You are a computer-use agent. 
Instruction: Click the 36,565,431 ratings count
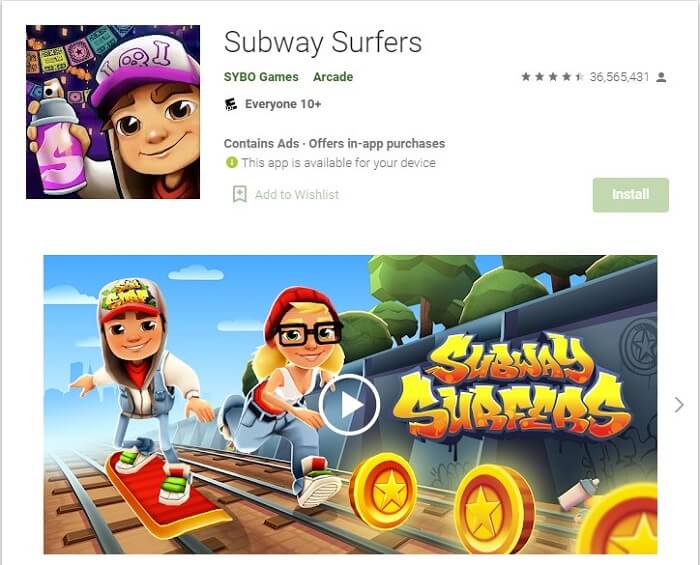[619, 77]
